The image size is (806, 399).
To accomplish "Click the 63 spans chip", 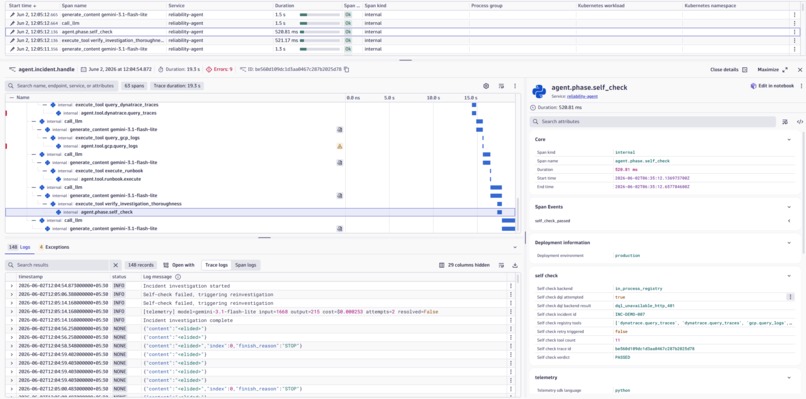I will coord(135,86).
